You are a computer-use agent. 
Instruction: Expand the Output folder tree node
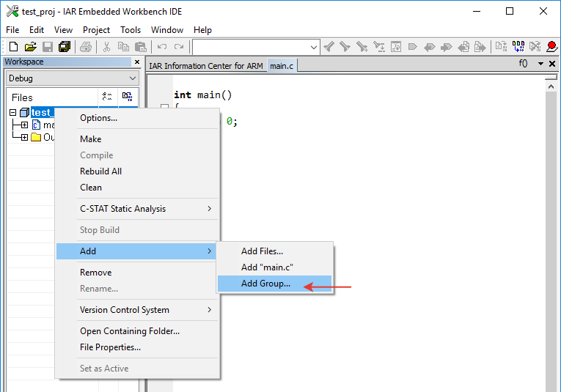coord(24,137)
